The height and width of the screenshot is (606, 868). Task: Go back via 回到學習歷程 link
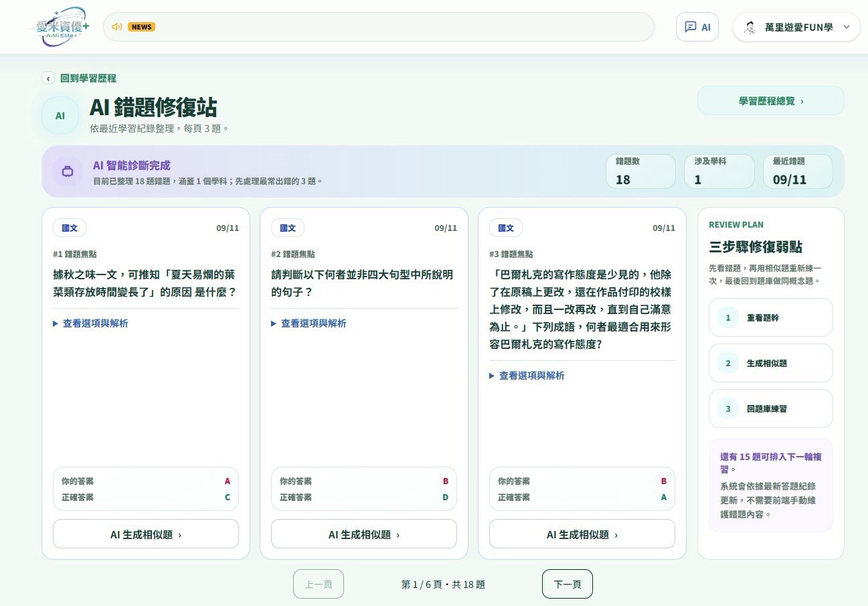pos(88,78)
